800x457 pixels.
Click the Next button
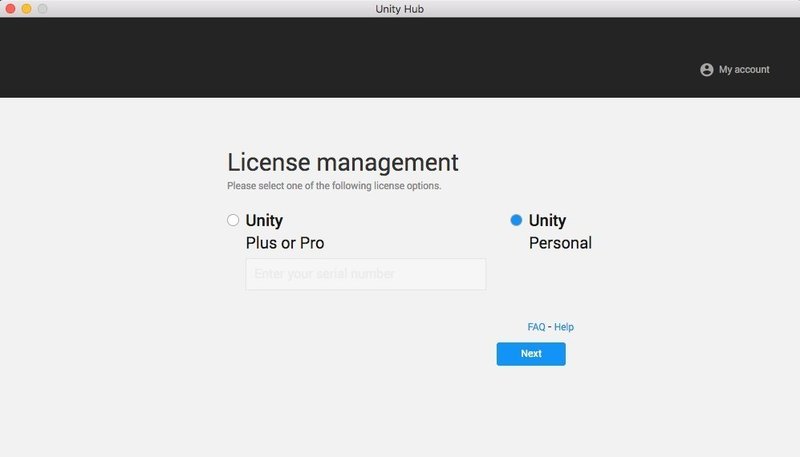(531, 353)
